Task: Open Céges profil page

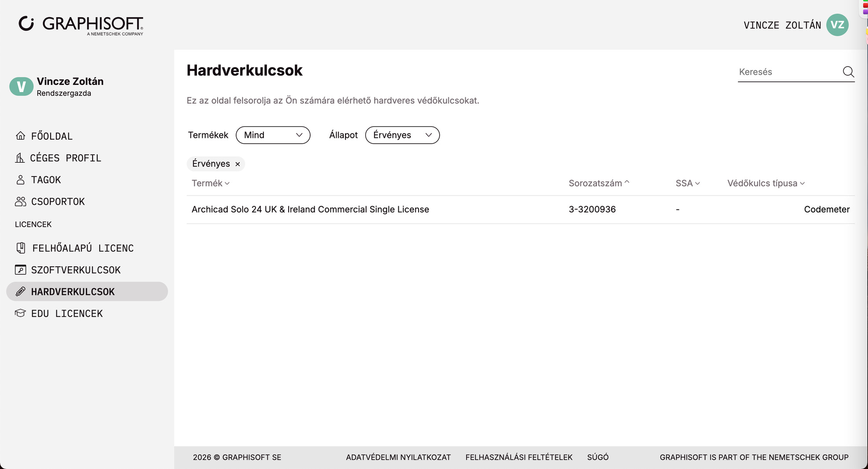Action: pyautogui.click(x=66, y=158)
